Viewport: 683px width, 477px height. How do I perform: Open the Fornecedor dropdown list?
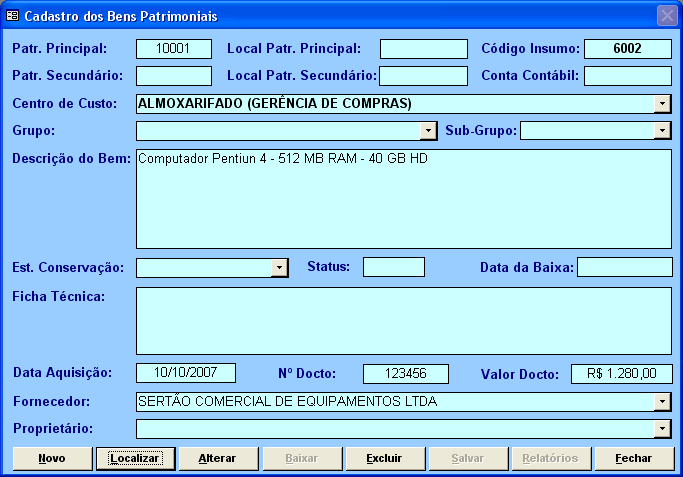(x=663, y=402)
